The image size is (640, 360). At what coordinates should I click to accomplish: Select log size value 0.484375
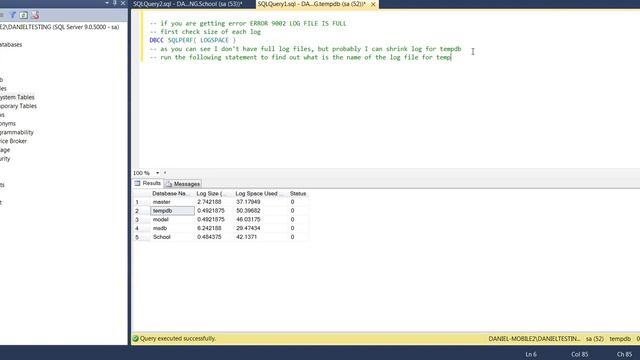pos(213,237)
